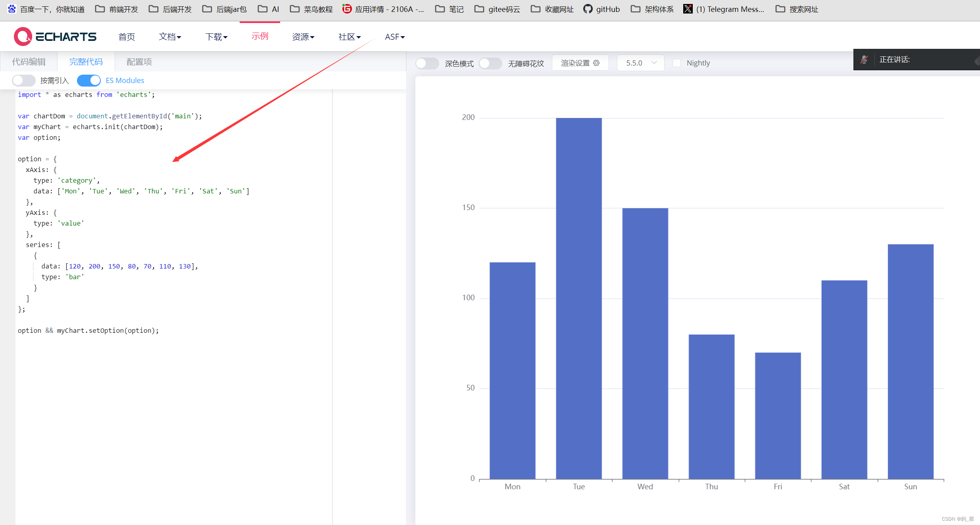This screenshot has height=525, width=980.
Task: Click the muted microphone icon in the meeting bar
Action: pyautogui.click(x=864, y=60)
